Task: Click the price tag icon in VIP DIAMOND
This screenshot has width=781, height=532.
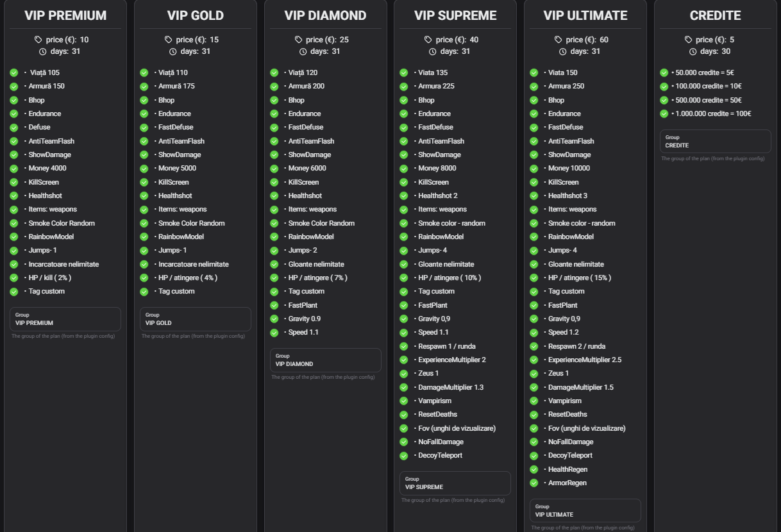Action: point(298,40)
